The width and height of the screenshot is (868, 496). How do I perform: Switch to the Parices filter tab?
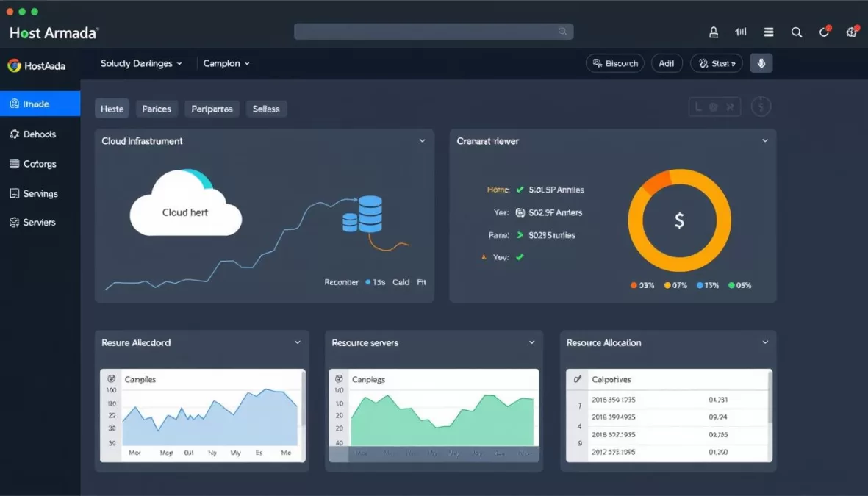click(157, 108)
